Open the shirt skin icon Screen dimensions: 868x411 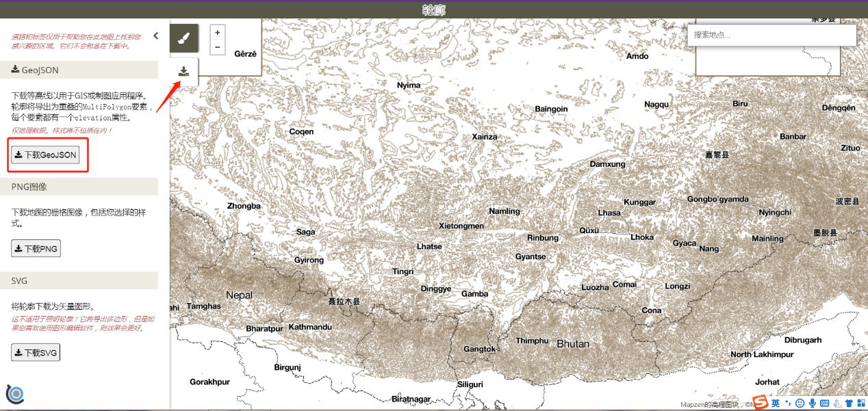[849, 403]
